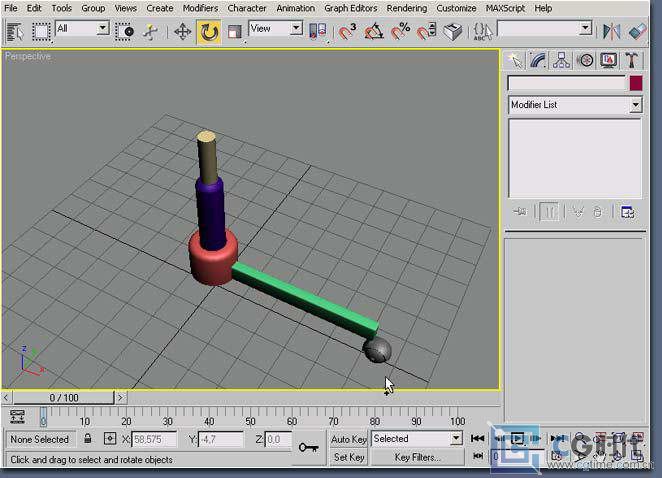Open the Edit Named Selection Sets dialog

pos(483,32)
